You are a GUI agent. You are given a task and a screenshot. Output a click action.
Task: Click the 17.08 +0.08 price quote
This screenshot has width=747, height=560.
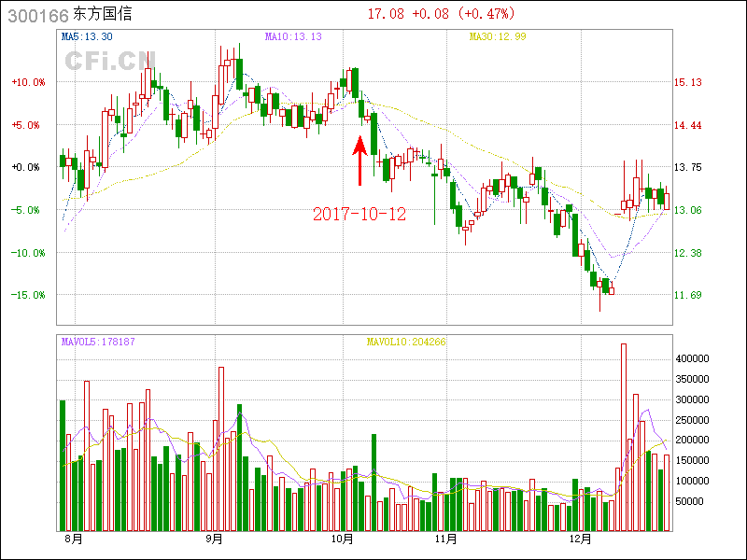441,14
